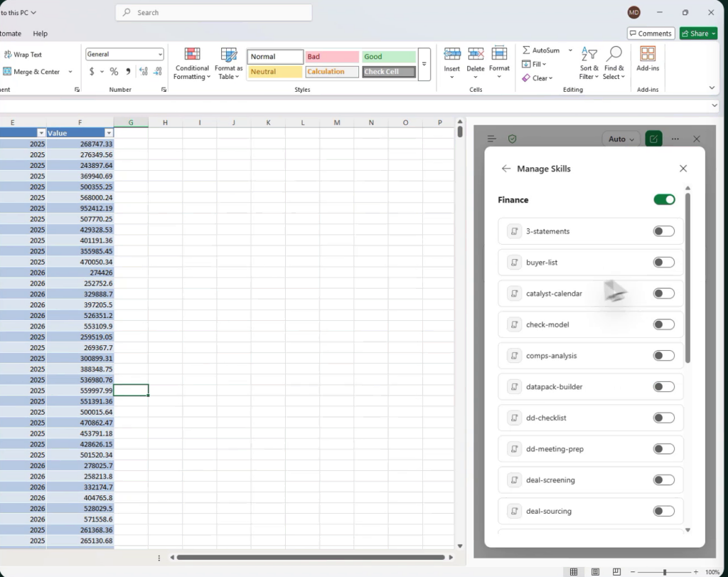Viewport: 728px width, 577px height.
Task: Go back from Manage Skills
Action: click(x=506, y=169)
